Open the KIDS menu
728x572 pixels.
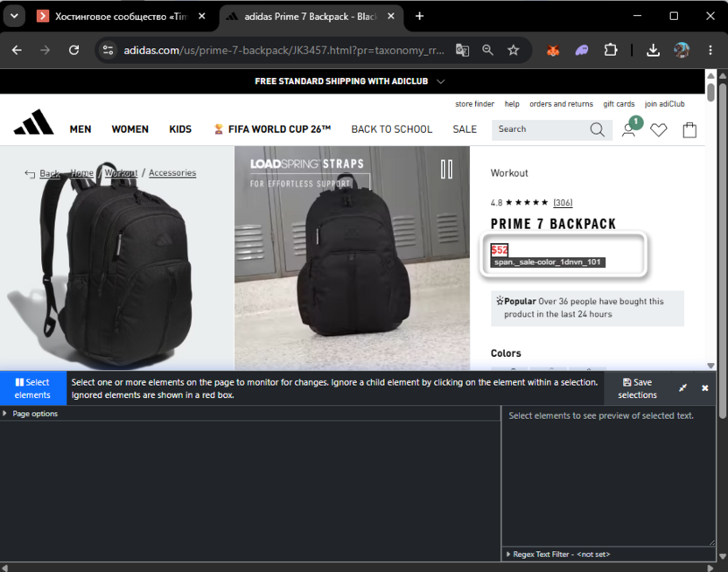tap(180, 129)
